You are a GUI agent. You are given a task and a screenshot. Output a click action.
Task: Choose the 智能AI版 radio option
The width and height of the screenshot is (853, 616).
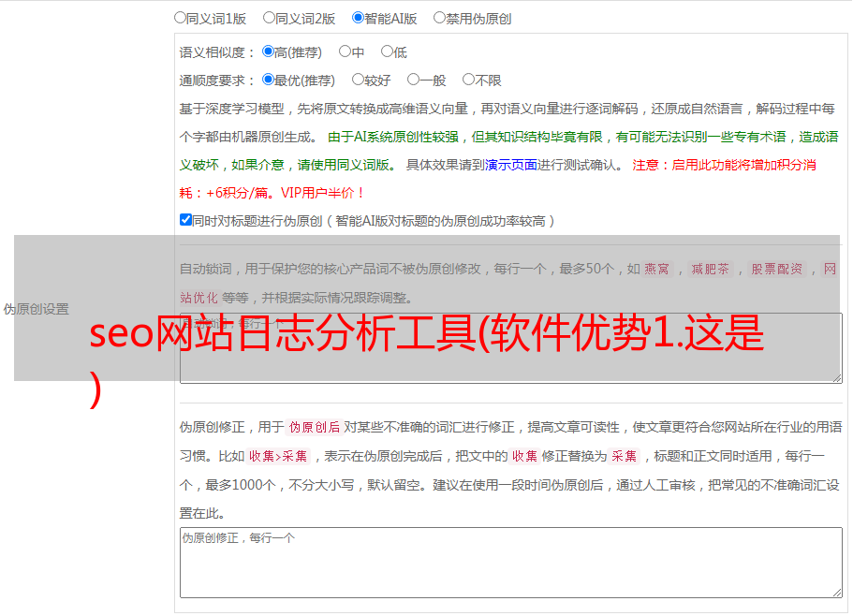[358, 18]
